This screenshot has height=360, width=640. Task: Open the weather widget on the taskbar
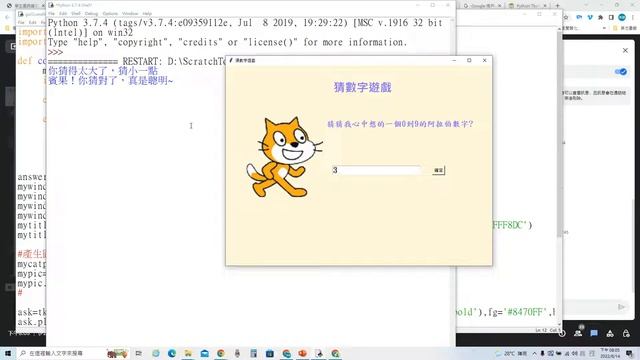click(x=511, y=353)
